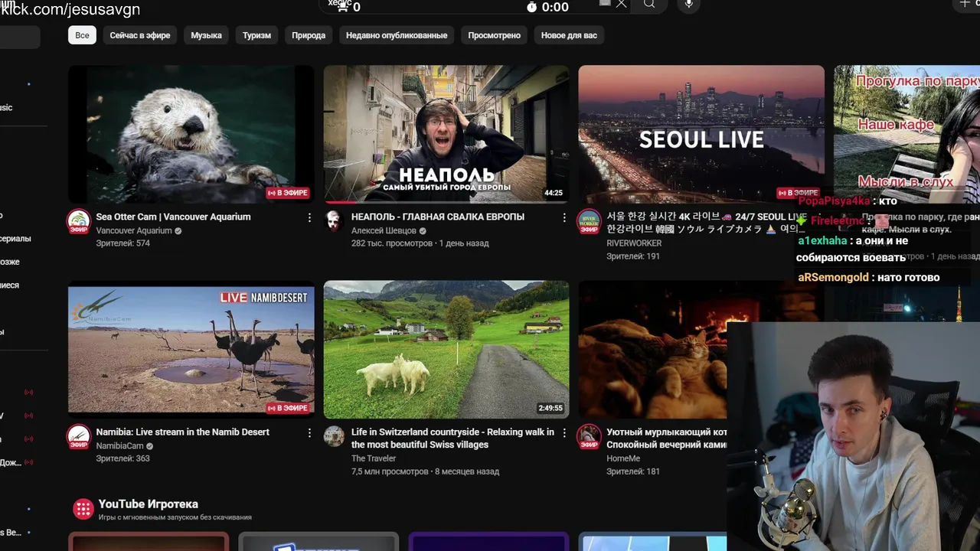Select the Новое для вас chip
The image size is (980, 551).
(569, 35)
